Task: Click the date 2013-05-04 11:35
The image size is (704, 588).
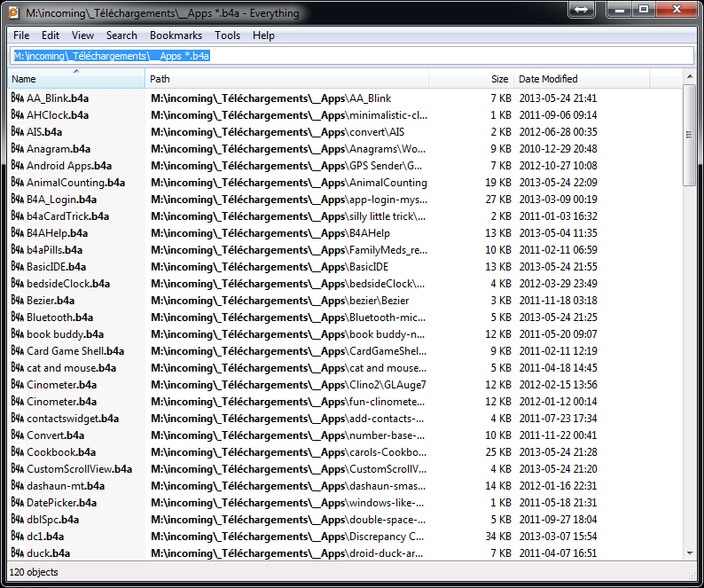Action: [558, 233]
